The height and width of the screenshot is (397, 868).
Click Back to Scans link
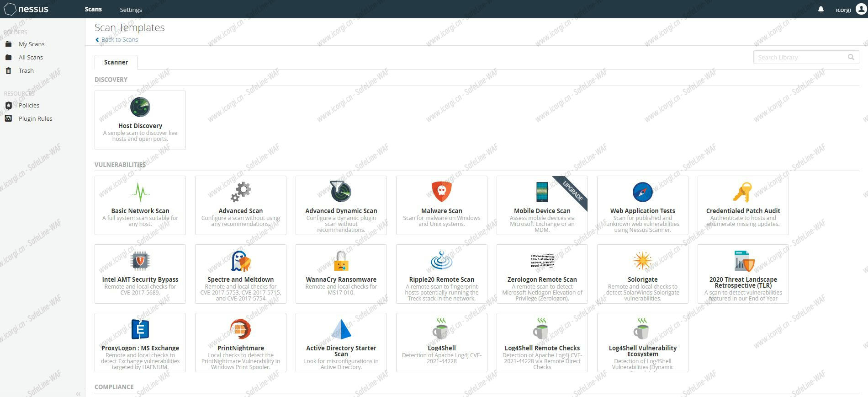(116, 39)
